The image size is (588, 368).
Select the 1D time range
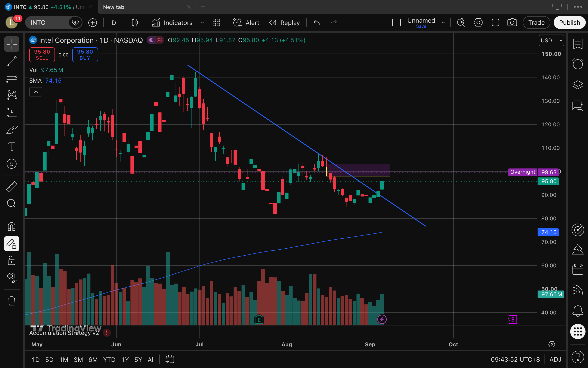(36, 359)
